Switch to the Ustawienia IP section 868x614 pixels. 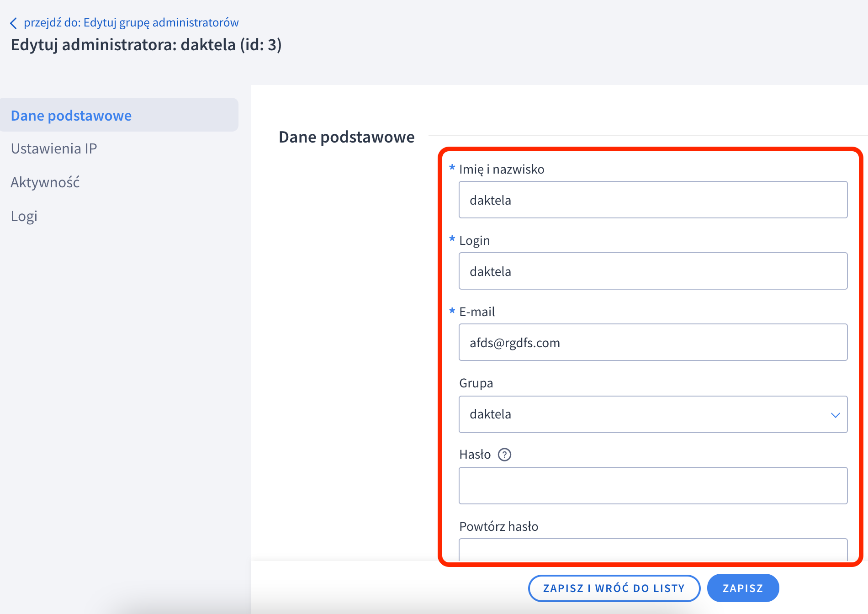pyautogui.click(x=54, y=148)
